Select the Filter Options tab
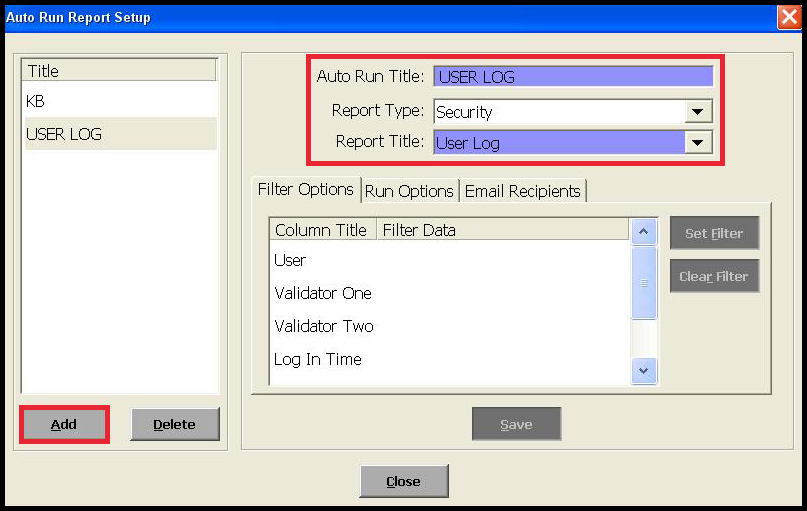Screen dimensions: 807x511 (305, 190)
